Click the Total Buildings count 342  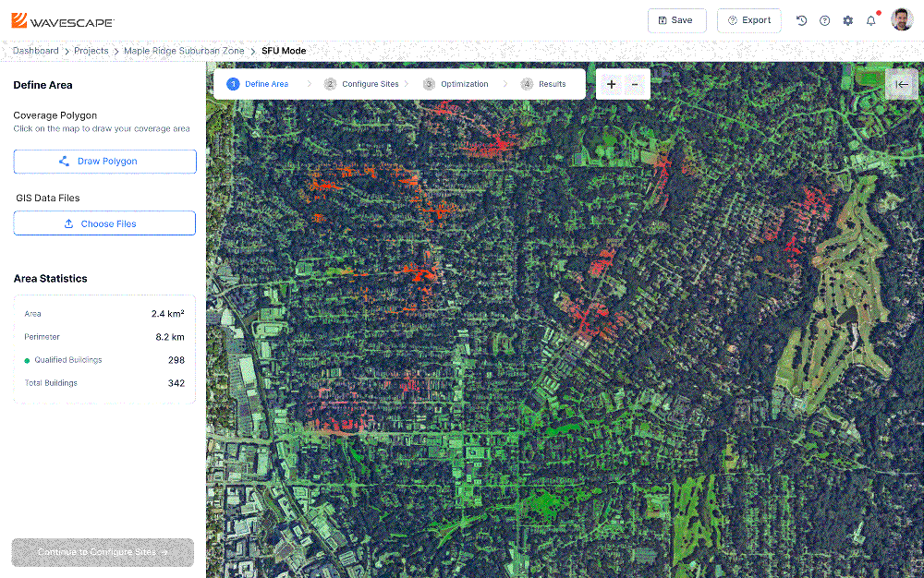176,383
